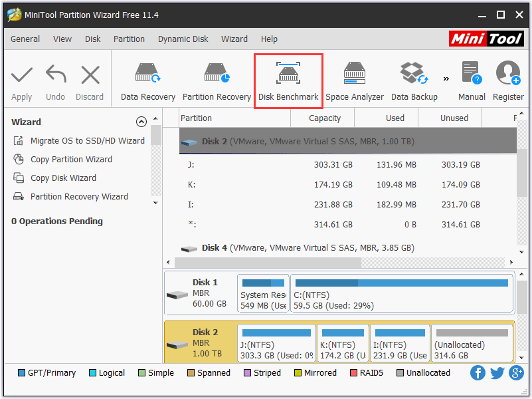Click the horizontal scrollbar thumb in partition list
The image size is (532, 399).
268,262
